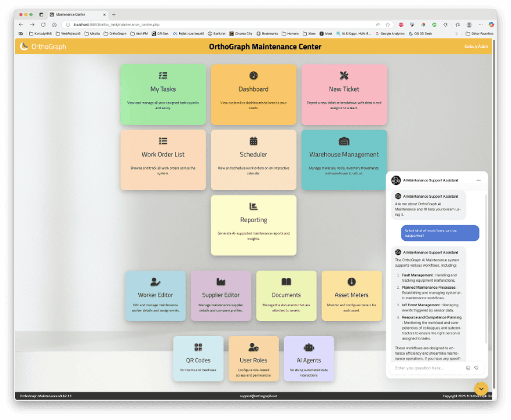Open the Copilot icon in browser toolbar
The image size is (511, 420).
pyautogui.click(x=491, y=24)
